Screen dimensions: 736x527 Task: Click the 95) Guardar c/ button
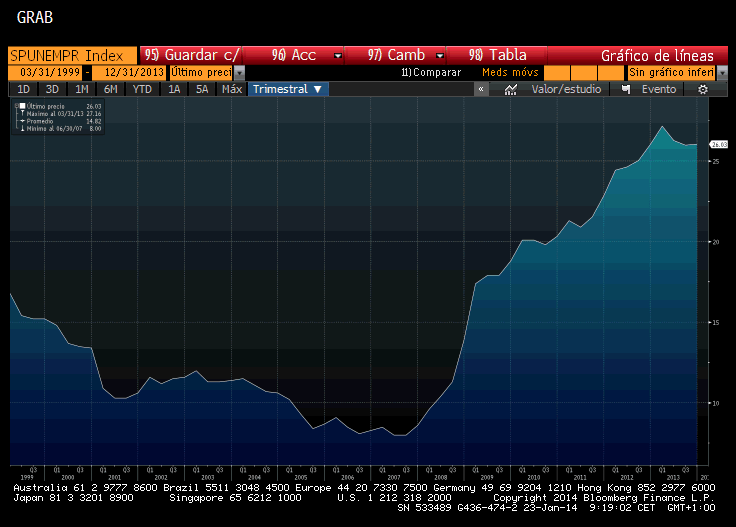tap(191, 55)
